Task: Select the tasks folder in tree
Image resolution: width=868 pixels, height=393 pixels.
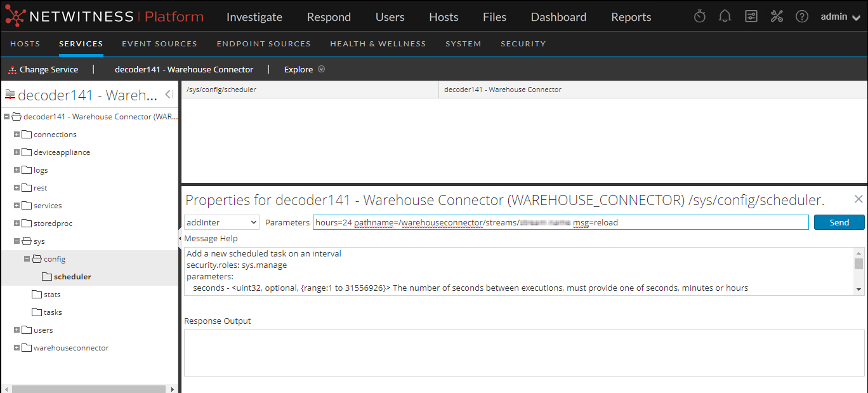Action: (52, 312)
